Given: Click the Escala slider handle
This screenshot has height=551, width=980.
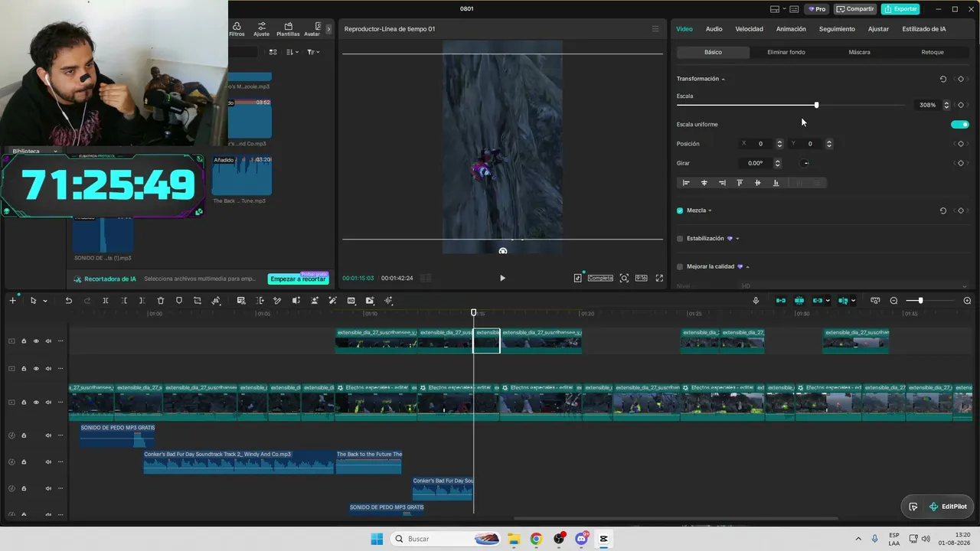Looking at the screenshot, I should tap(816, 105).
